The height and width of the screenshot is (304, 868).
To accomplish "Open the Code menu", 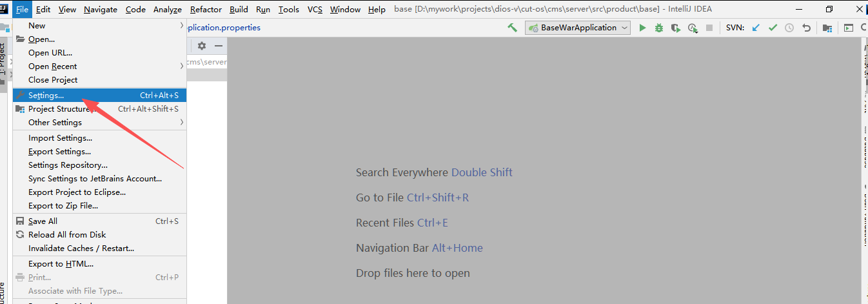I will coord(135,9).
